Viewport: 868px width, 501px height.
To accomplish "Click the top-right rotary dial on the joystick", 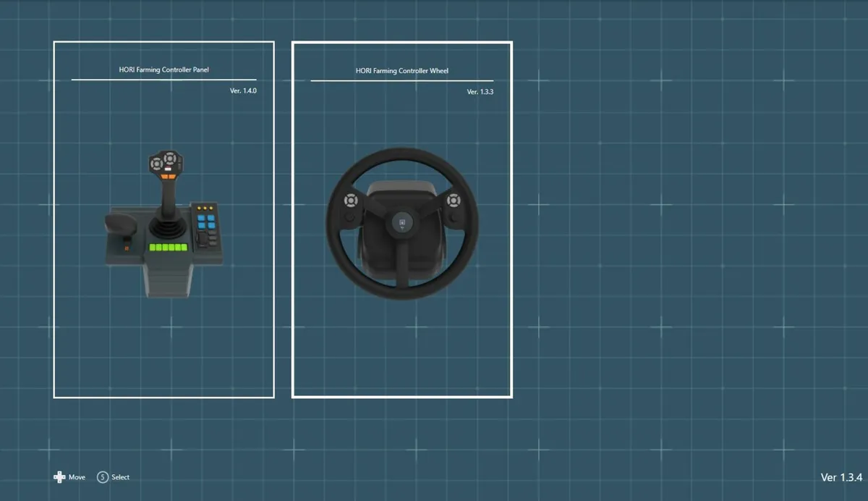I will tap(170, 159).
